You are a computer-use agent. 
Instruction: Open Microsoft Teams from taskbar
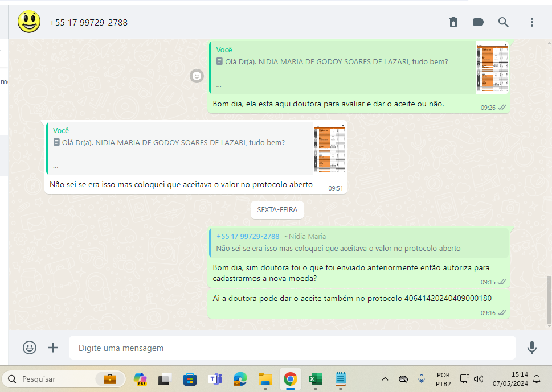[x=215, y=379]
